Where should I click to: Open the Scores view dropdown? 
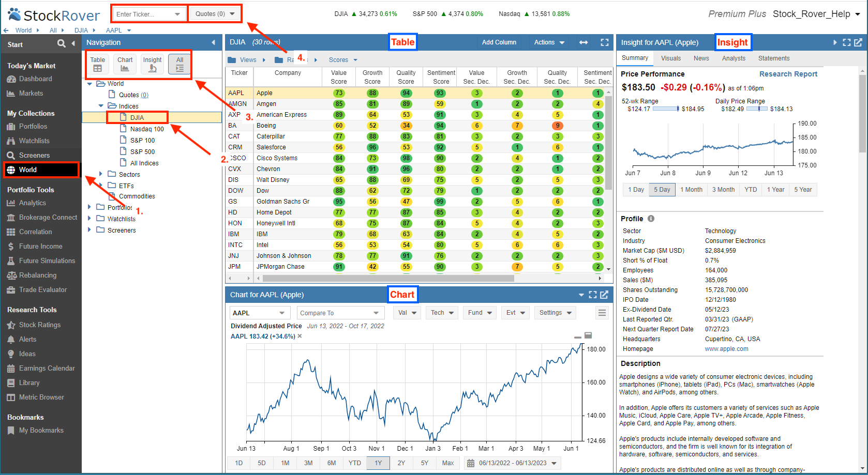click(x=343, y=60)
